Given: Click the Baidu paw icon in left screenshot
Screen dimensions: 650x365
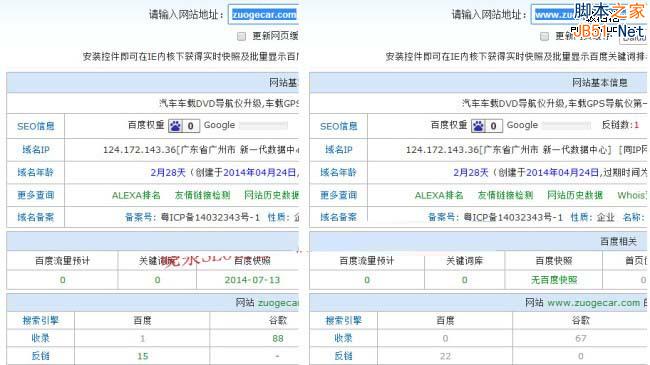Looking at the screenshot, I should [175, 126].
